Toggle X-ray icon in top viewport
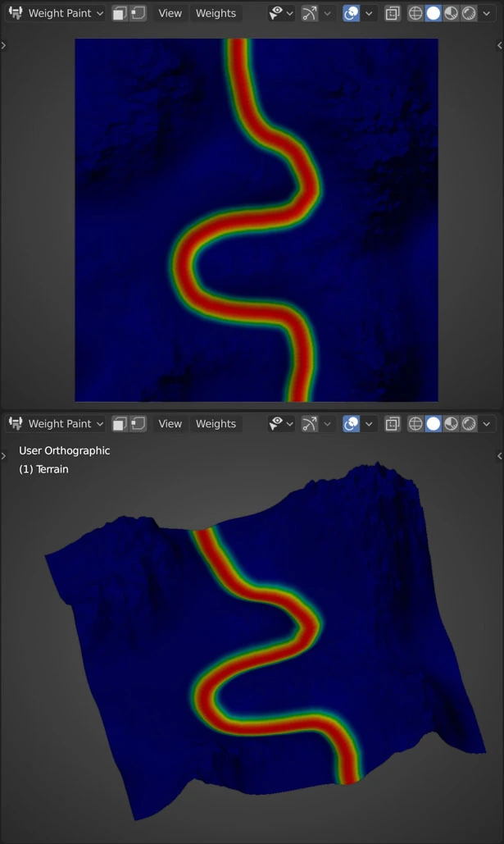 [393, 13]
